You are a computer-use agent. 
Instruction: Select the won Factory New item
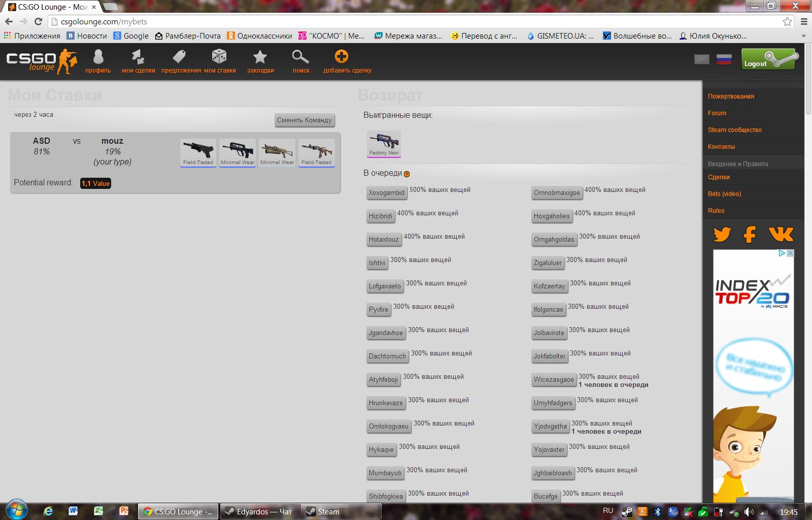[384, 144]
